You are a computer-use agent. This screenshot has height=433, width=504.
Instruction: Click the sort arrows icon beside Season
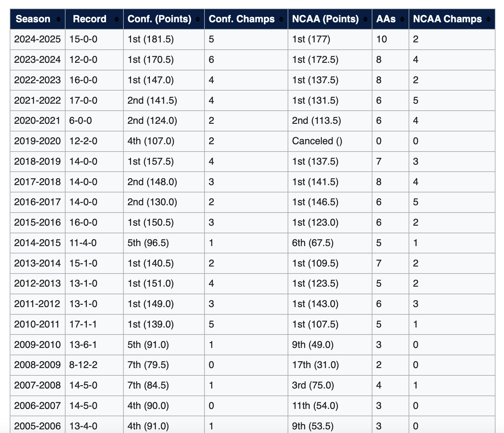59,19
